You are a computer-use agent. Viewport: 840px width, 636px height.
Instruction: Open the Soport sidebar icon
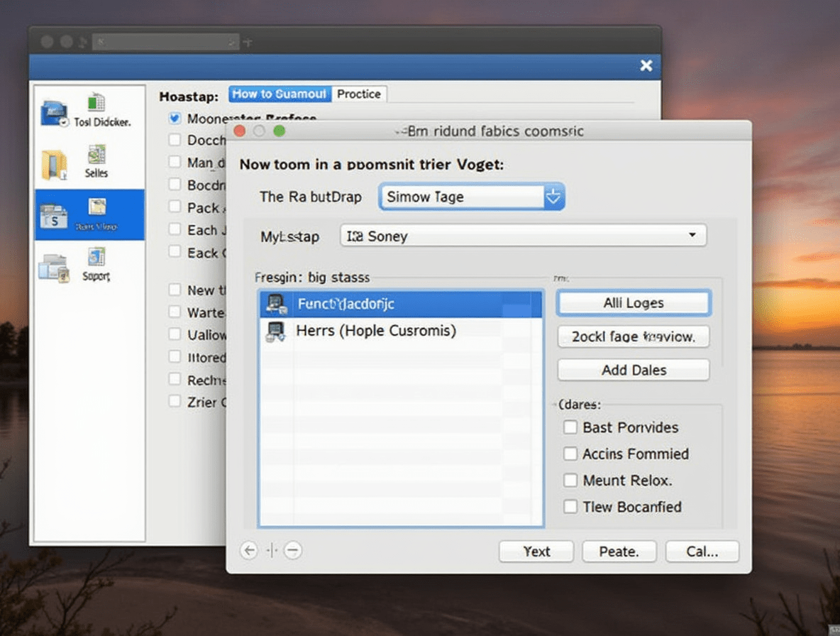(96, 257)
